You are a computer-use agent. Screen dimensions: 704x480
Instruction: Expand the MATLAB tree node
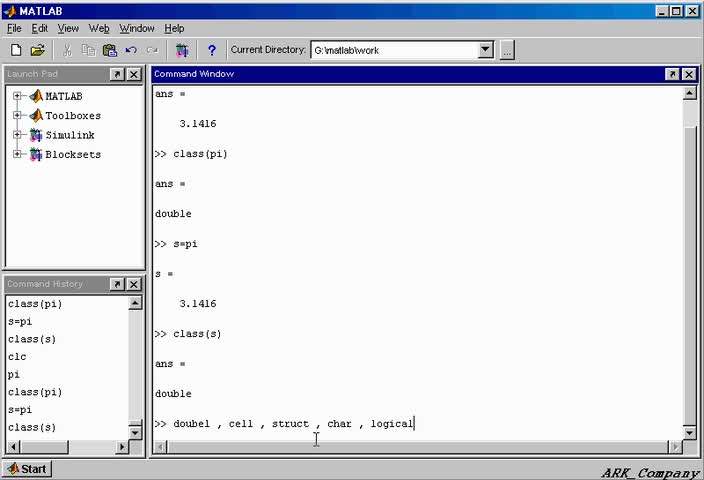pos(17,96)
